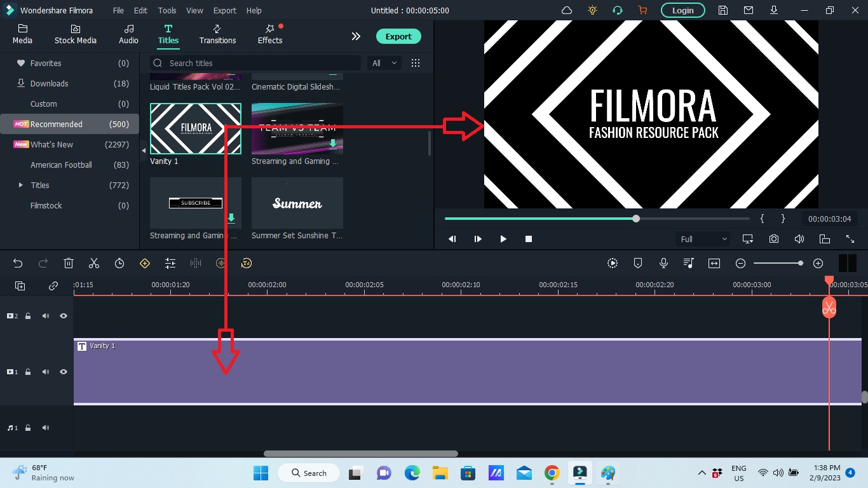Screen dimensions: 868x488
Task: Mute video track 1 speaker
Action: pos(46,372)
